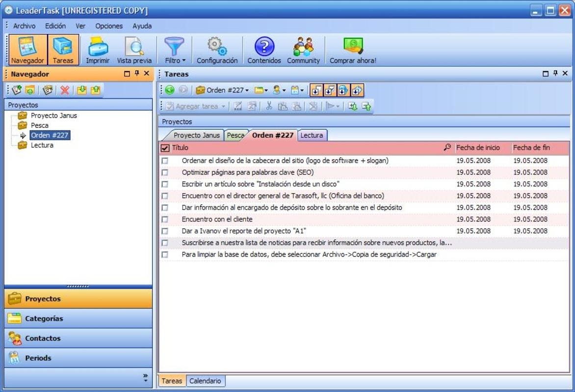The height and width of the screenshot is (392, 575).
Task: Click the add new project icon in Navegador toolbar
Action: (17, 90)
